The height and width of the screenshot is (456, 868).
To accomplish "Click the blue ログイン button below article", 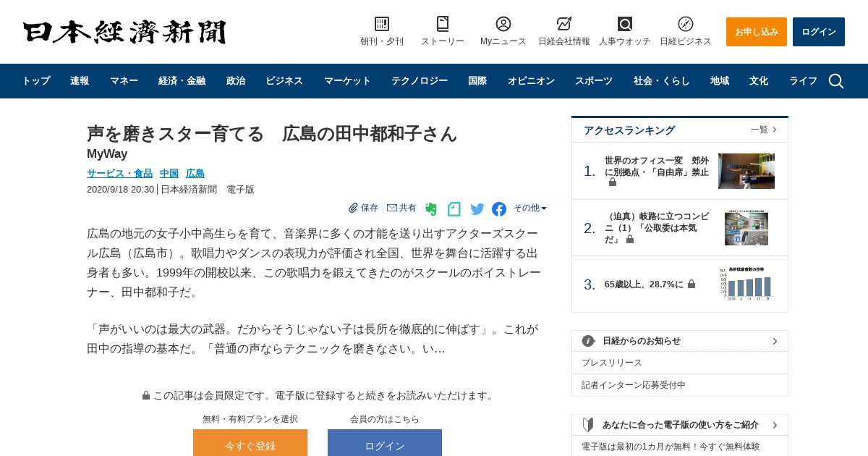I will click(x=385, y=442).
